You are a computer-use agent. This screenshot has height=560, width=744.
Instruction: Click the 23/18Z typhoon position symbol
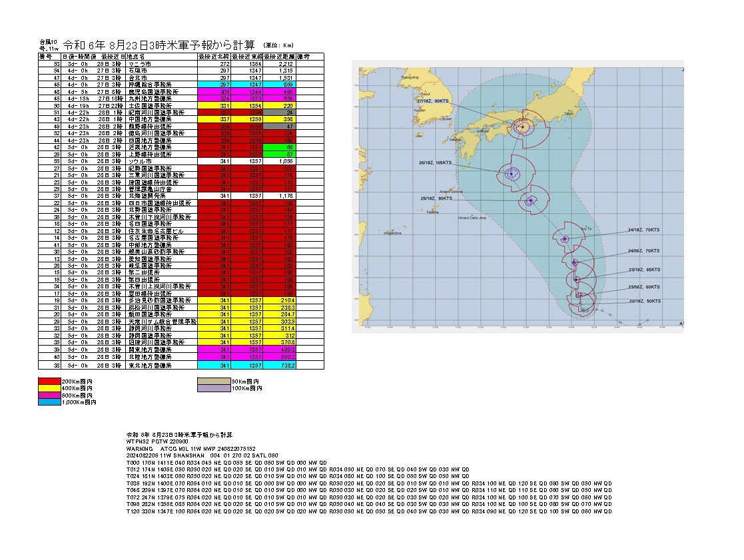pos(576,279)
